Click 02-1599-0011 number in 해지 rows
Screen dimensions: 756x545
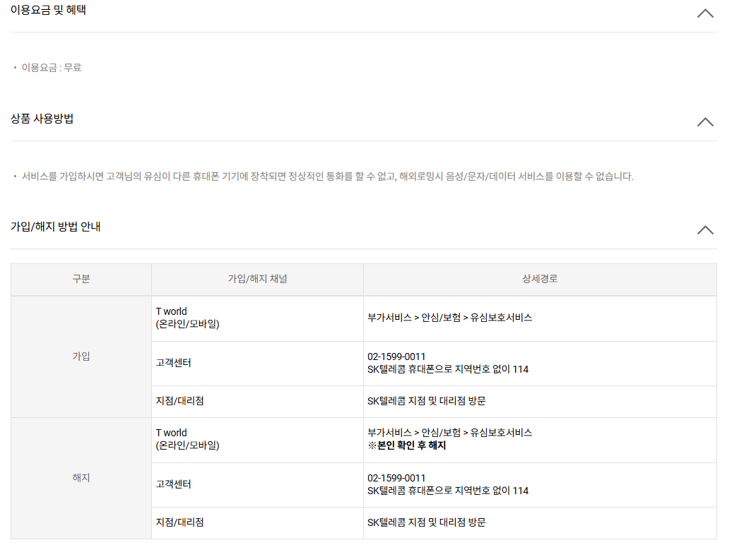click(x=396, y=478)
